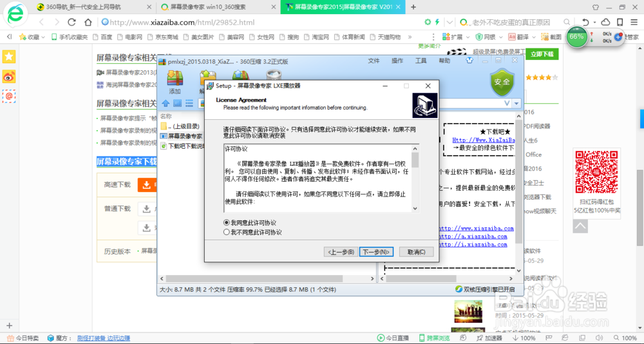Screen dimensions: 644x344
Task: Open 工具 menu in 360压缩
Action: tap(421, 61)
